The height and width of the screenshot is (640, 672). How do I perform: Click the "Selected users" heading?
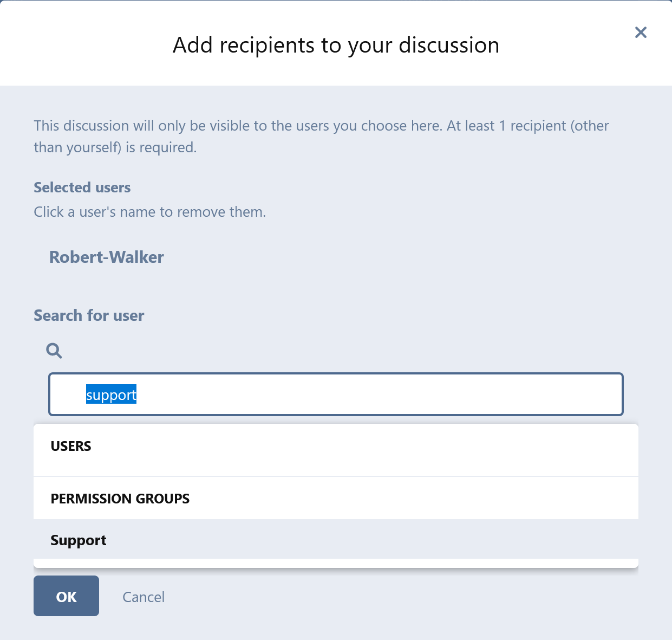coord(82,188)
